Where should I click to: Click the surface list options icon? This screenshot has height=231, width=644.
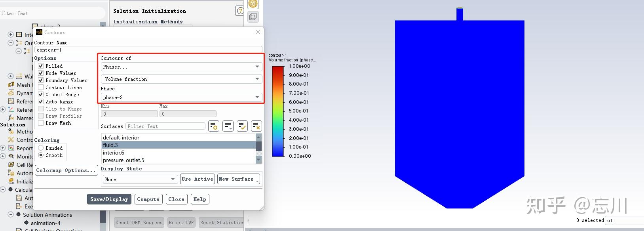coord(228,126)
